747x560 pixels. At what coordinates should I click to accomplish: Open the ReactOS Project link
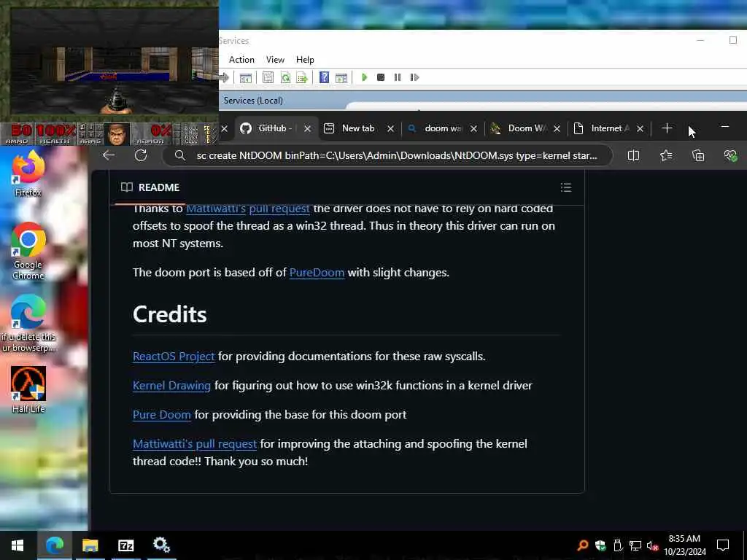coord(174,356)
